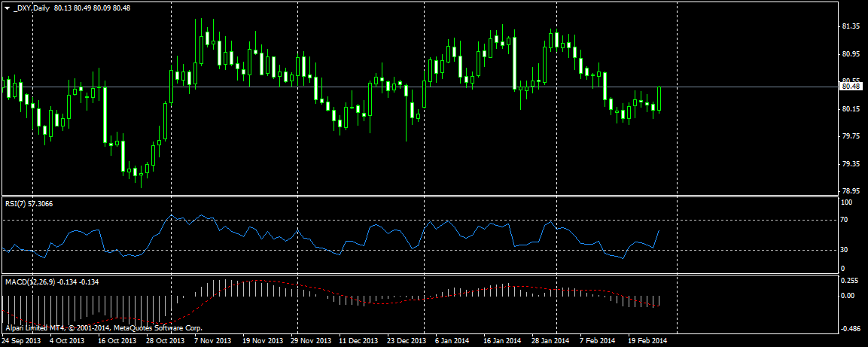This screenshot has width=868, height=347.
Task: Click the 23 Dec 2013 date label
Action: click(408, 341)
